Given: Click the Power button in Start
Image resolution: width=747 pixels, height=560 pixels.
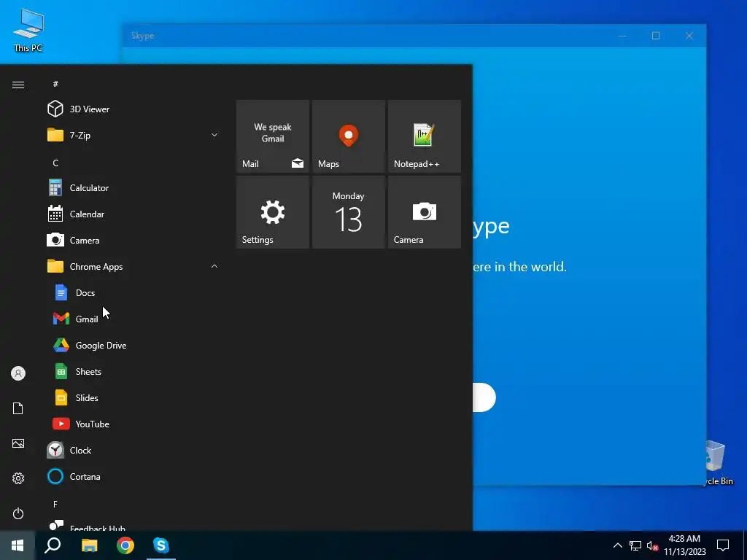Looking at the screenshot, I should (18, 513).
